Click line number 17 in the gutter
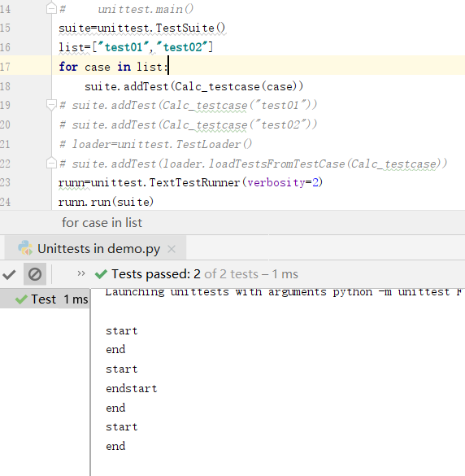This screenshot has height=476, width=465. (x=5, y=67)
